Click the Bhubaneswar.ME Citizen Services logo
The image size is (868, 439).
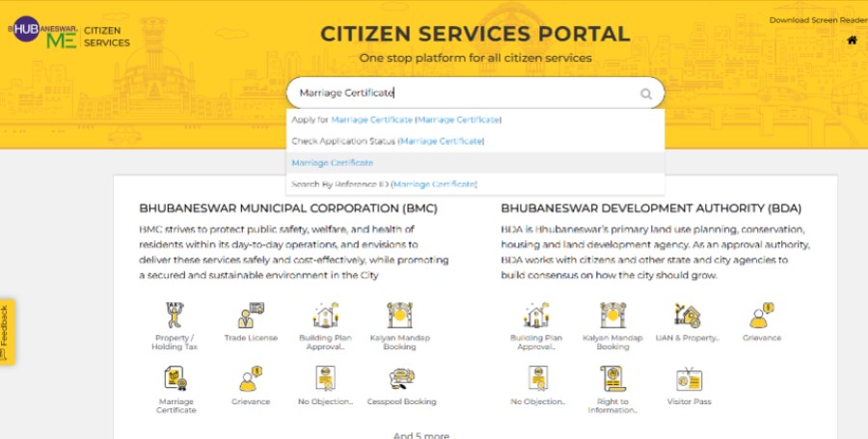(x=69, y=33)
